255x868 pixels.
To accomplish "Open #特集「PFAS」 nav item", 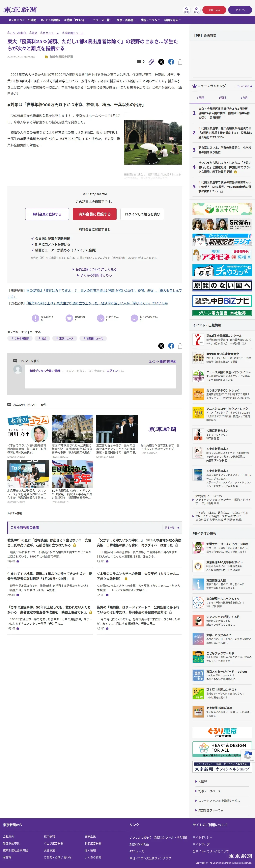I will point(74,20).
